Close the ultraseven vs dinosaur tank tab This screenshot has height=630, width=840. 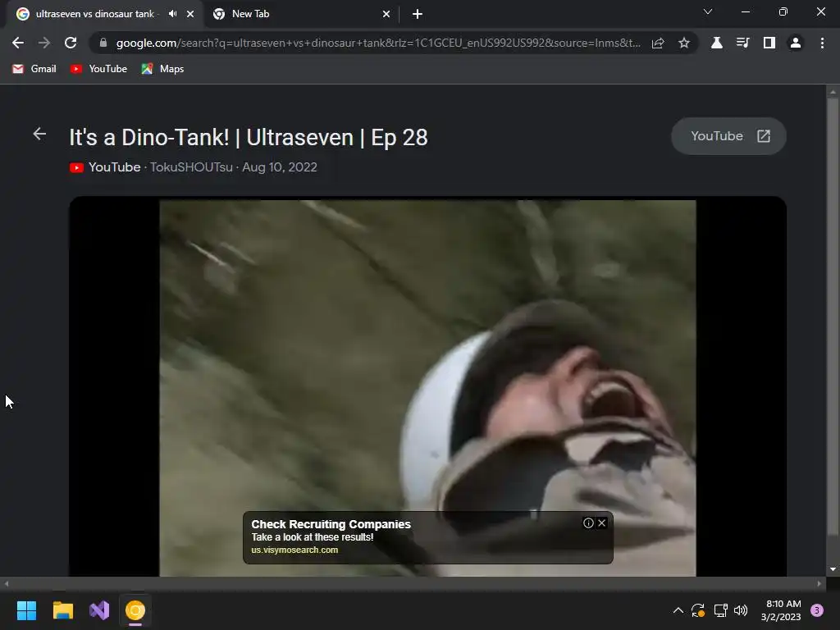point(190,14)
